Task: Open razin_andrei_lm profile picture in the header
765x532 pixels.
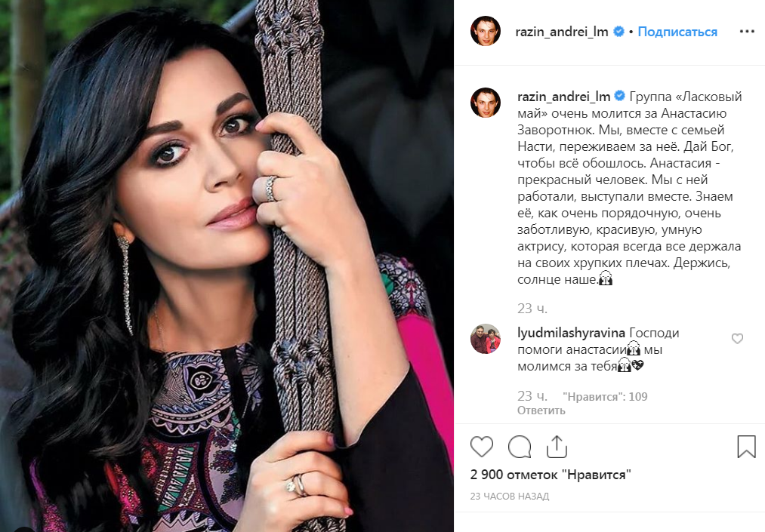Action: tap(486, 31)
